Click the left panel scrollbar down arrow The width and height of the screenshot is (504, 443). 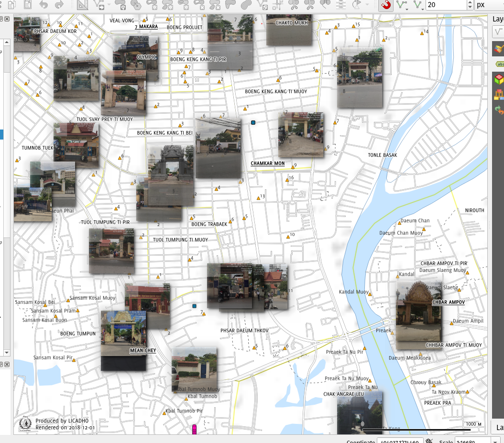coord(6,352)
